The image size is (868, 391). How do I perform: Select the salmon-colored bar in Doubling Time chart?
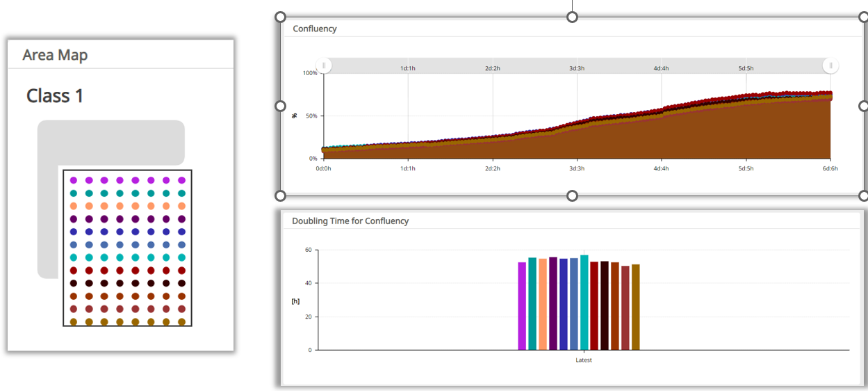[543, 304]
